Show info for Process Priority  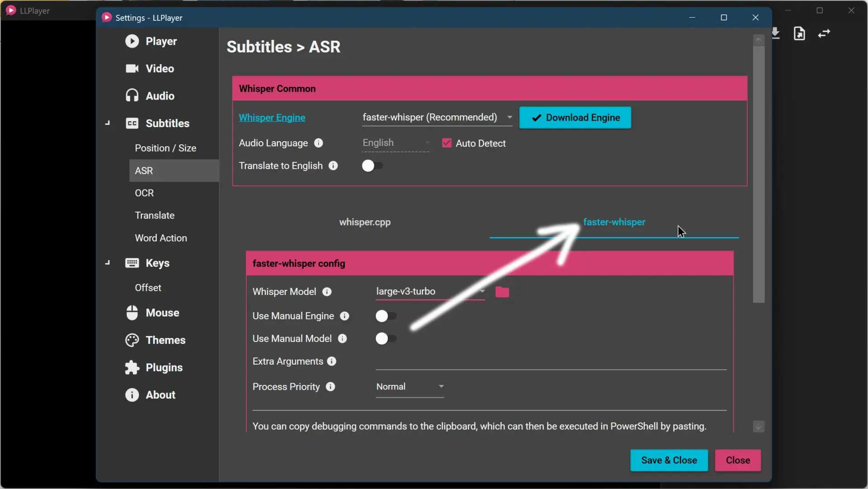(x=330, y=387)
